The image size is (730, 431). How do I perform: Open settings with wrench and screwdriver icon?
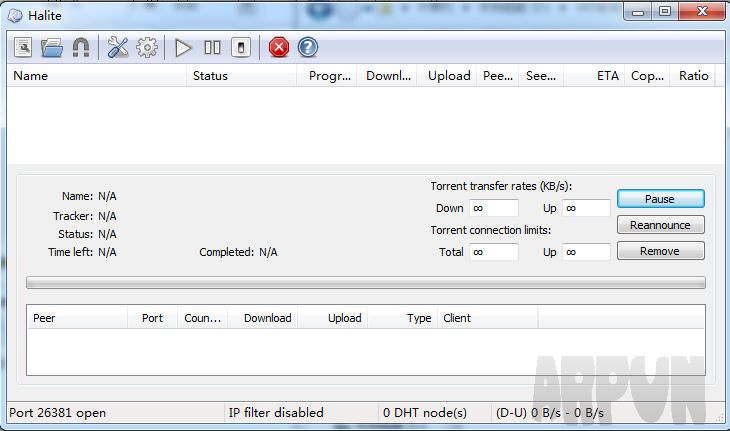tap(118, 47)
